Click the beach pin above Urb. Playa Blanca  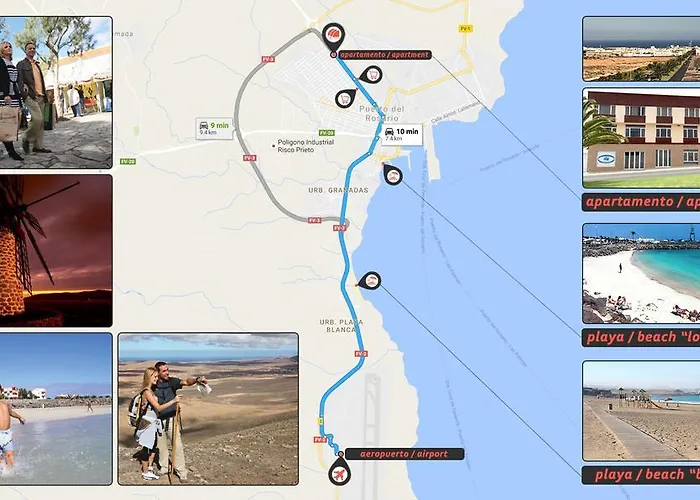tap(370, 281)
